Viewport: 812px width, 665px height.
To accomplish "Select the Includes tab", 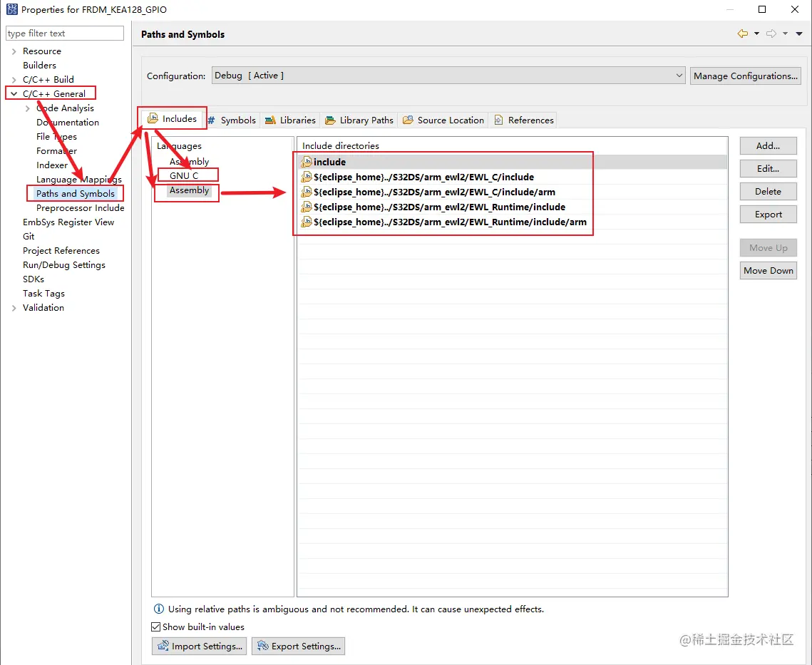I will tap(173, 118).
